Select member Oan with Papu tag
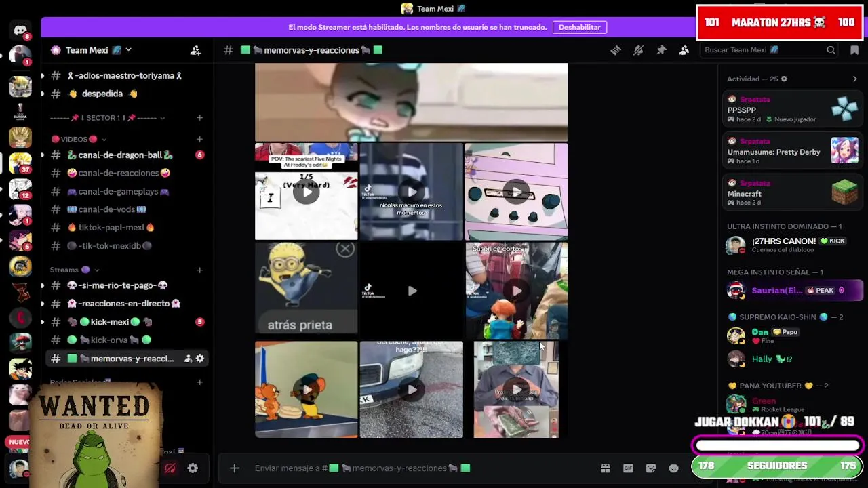868x488 pixels. point(791,335)
